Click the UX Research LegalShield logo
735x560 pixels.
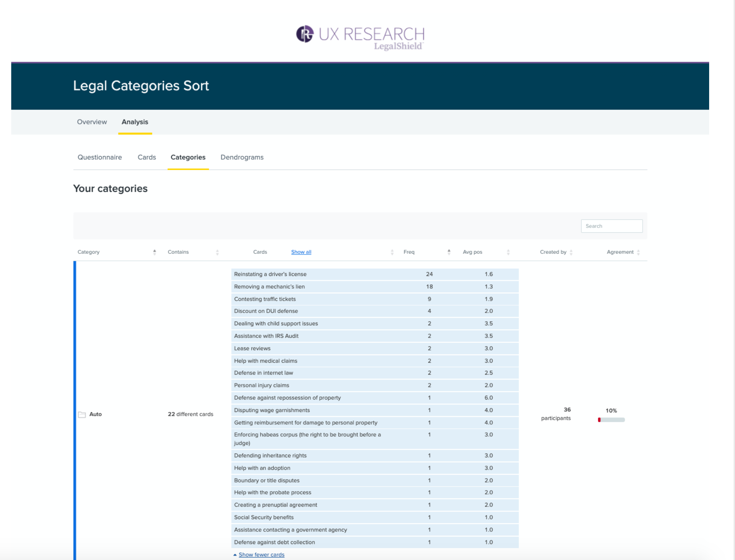(x=360, y=37)
